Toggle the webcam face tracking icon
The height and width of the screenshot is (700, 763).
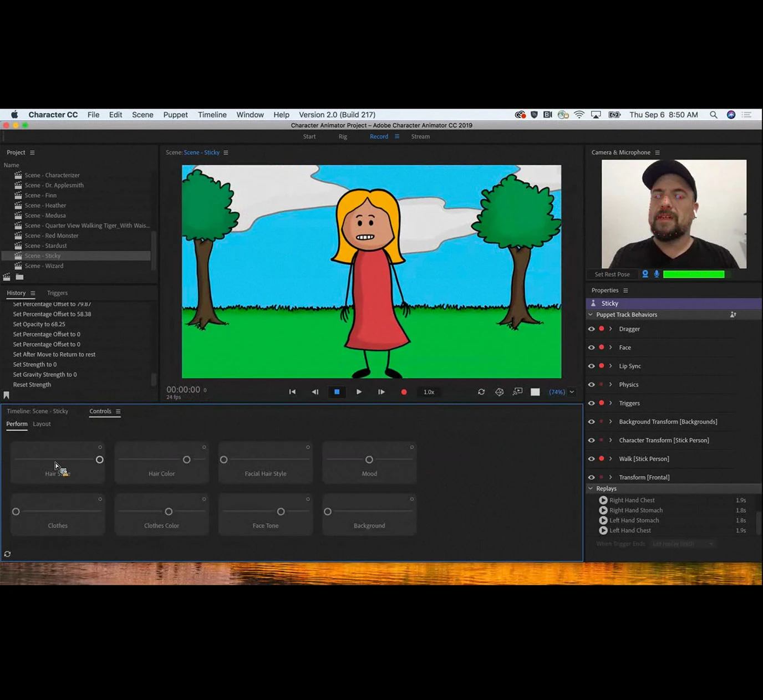645,274
